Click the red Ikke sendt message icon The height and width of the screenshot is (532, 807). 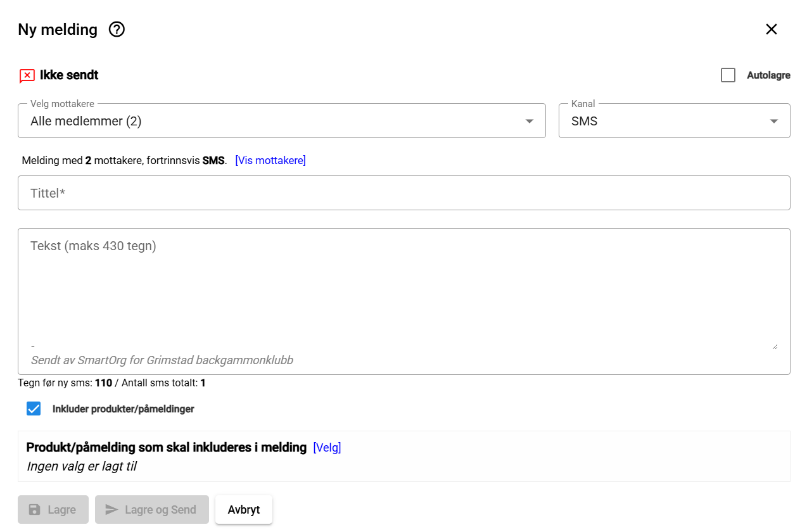coord(27,76)
